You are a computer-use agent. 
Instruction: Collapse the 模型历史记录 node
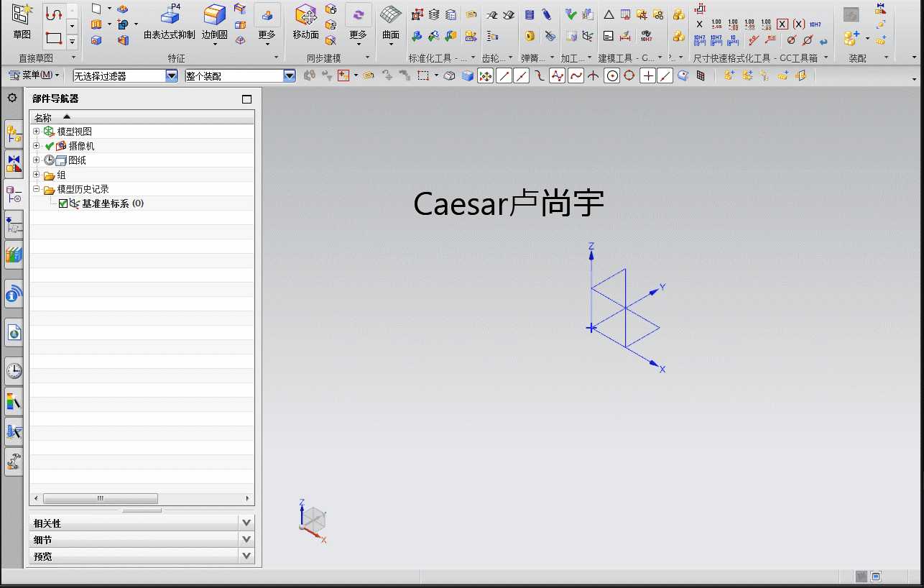click(37, 189)
